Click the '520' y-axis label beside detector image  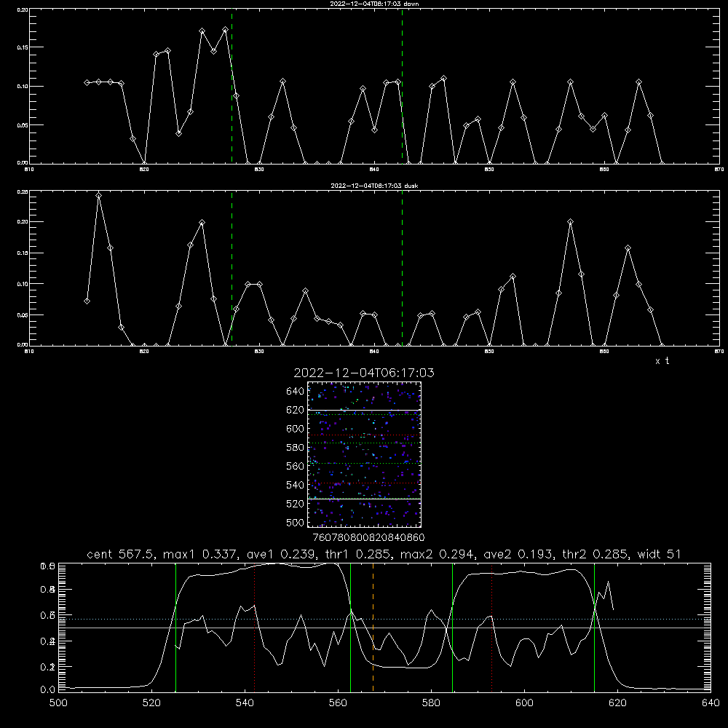coord(296,504)
